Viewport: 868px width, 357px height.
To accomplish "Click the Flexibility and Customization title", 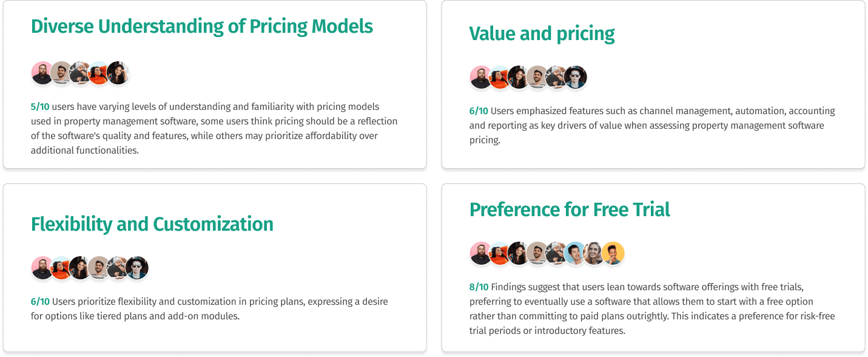I will tap(152, 224).
